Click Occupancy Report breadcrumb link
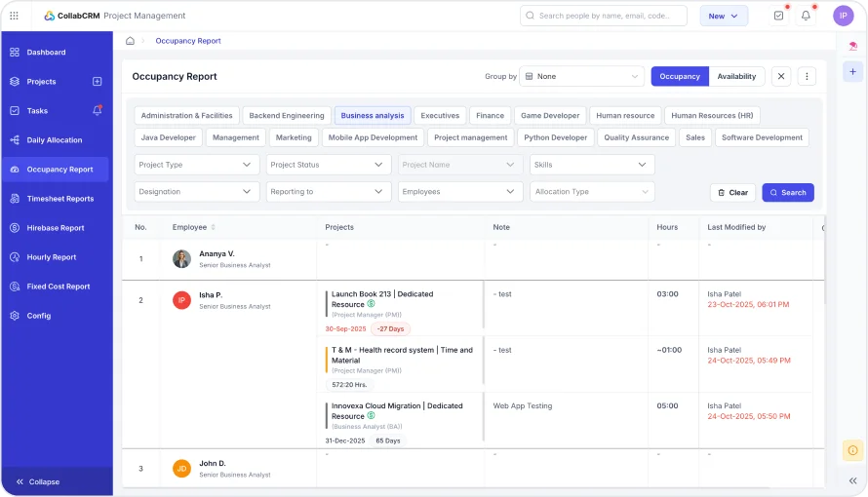The width and height of the screenshot is (868, 497). point(187,41)
